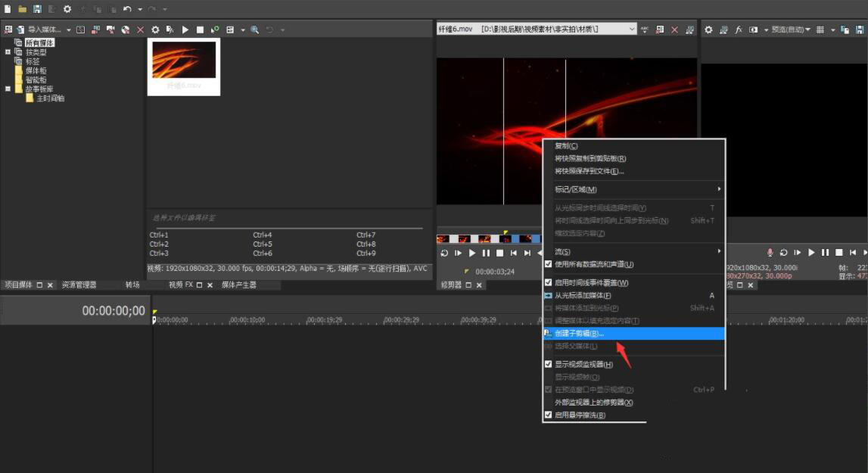Screen dimensions: 868x473
Task: Click the media search magnifier icon
Action: pyautogui.click(x=255, y=30)
